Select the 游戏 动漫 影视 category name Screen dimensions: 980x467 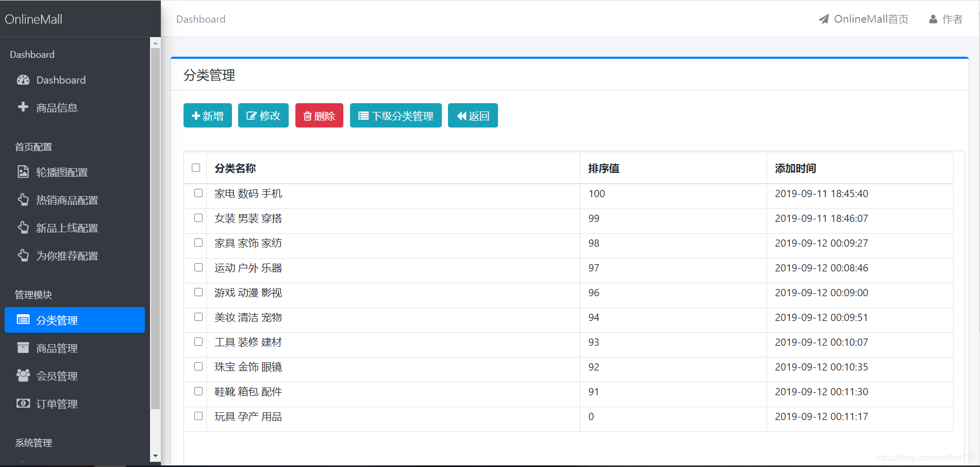[248, 293]
